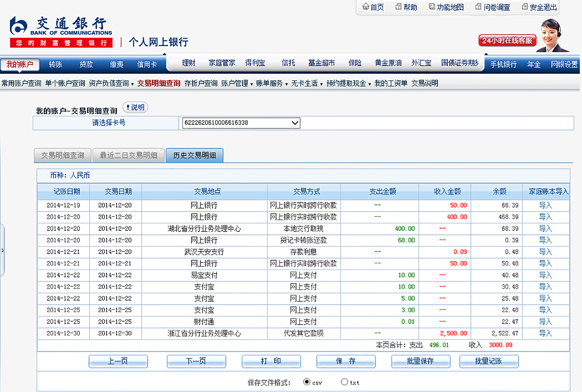Screen dimensions: 582x392
Task: Open the 信用卡 main menu
Action: pyautogui.click(x=147, y=64)
